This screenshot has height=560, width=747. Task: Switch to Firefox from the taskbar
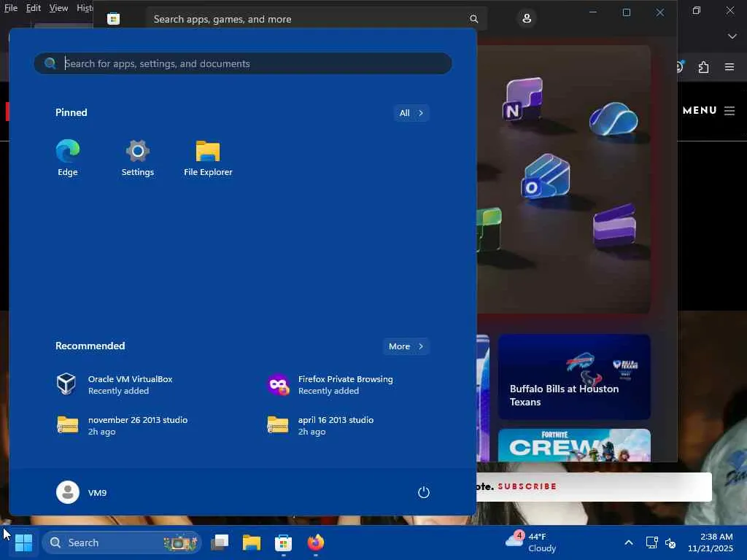315,542
